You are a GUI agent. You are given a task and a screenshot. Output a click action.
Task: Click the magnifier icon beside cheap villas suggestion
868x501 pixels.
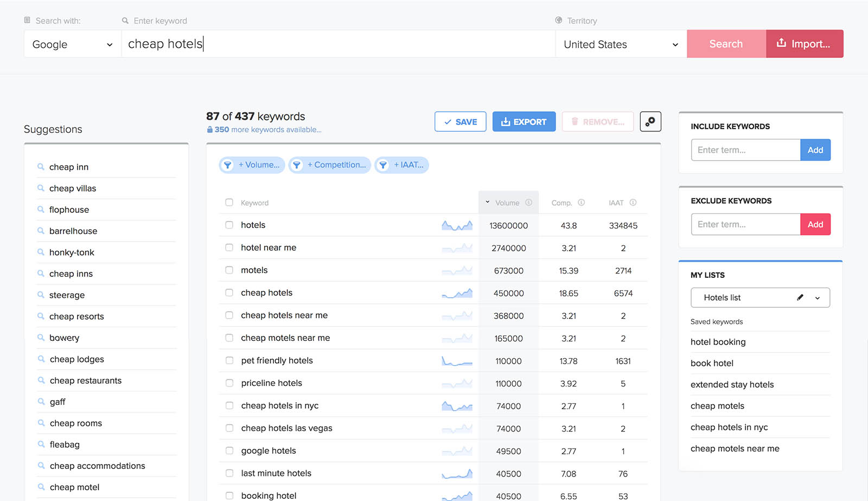tap(41, 188)
